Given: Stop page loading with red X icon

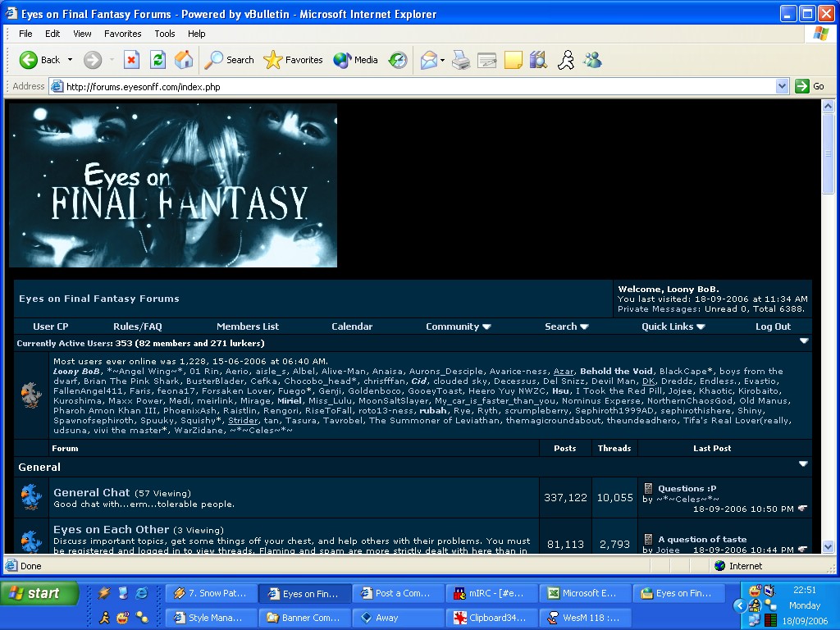Looking at the screenshot, I should pyautogui.click(x=131, y=59).
